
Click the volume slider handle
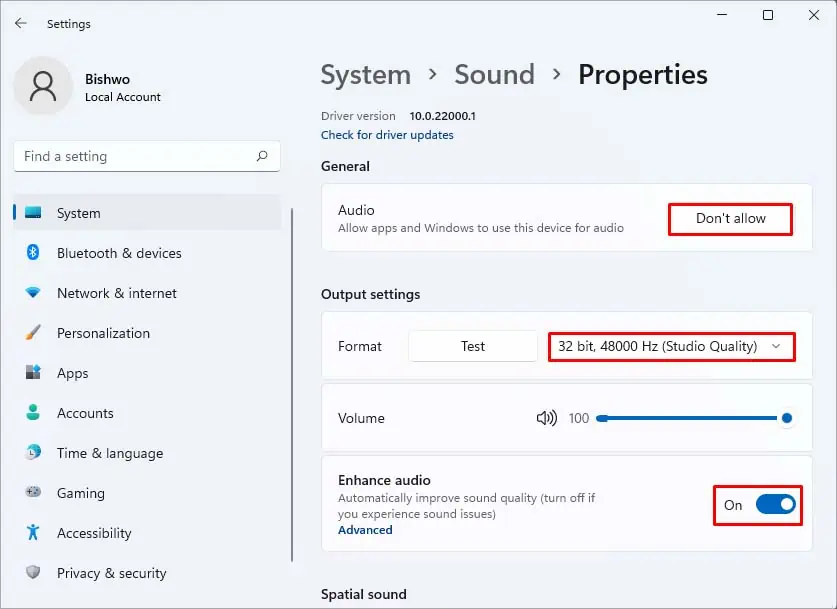tap(787, 418)
